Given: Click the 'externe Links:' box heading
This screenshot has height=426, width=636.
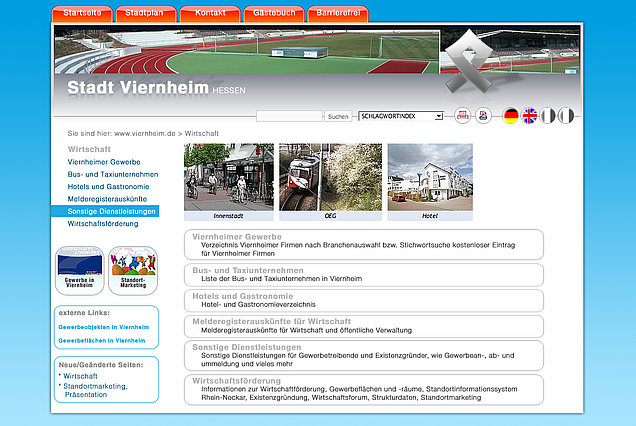Looking at the screenshot, I should coord(84,313).
